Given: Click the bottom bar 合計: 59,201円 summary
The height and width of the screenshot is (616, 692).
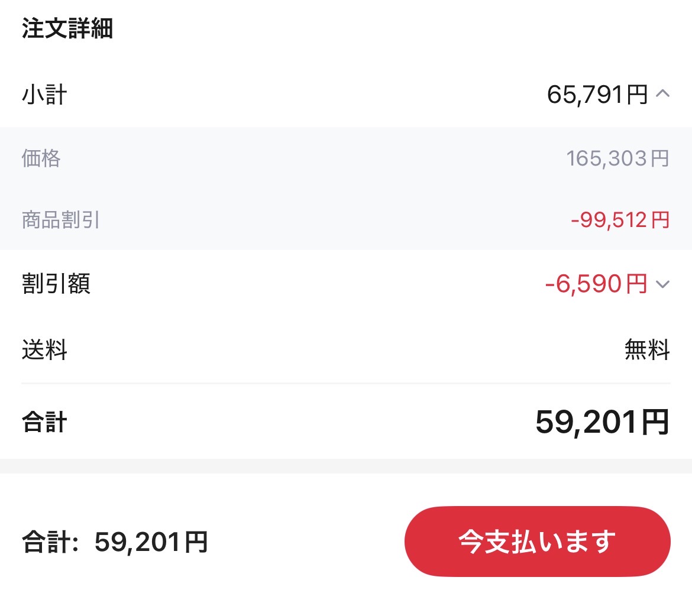Looking at the screenshot, I should (115, 542).
